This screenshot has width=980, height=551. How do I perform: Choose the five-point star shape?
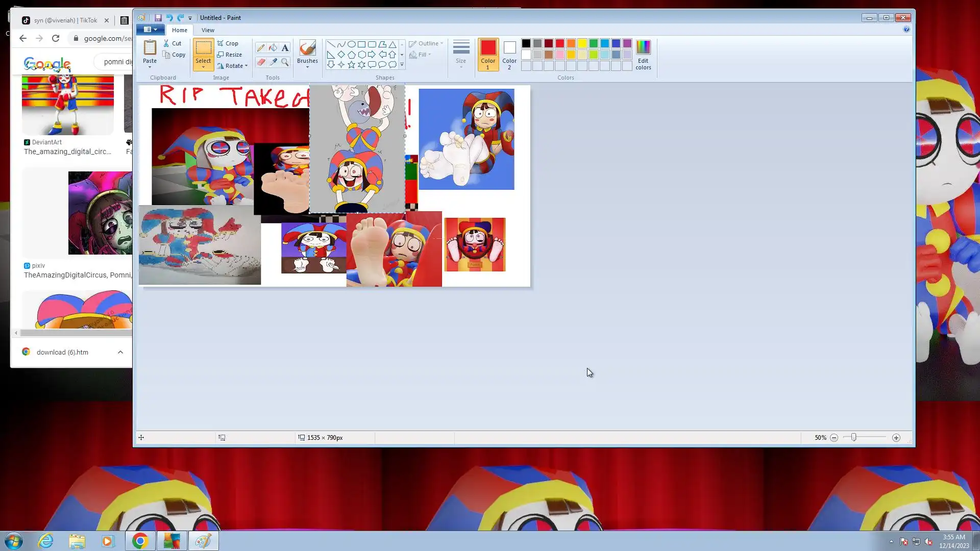tap(351, 65)
